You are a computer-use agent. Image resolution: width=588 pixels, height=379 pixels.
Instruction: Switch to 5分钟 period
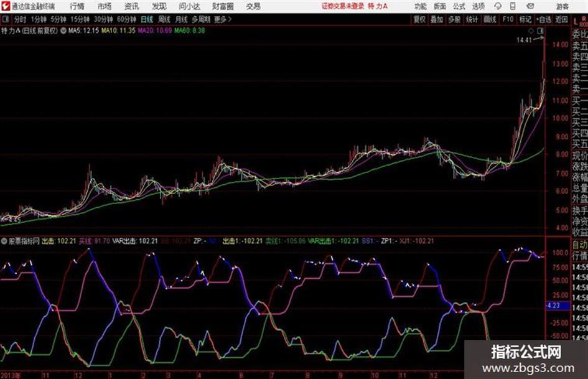click(58, 19)
